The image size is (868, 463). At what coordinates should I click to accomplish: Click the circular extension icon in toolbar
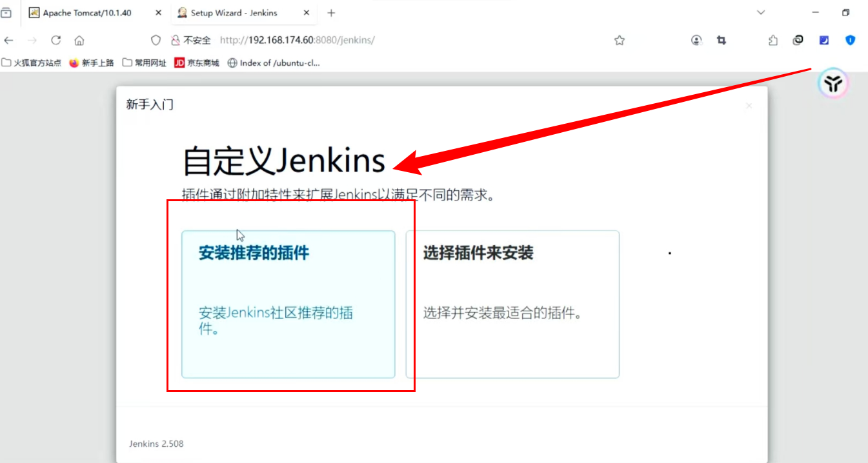(798, 40)
